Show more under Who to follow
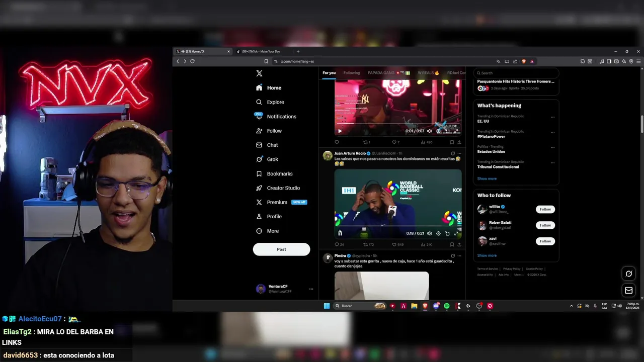Viewport: 644px width, 362px height. (x=487, y=255)
